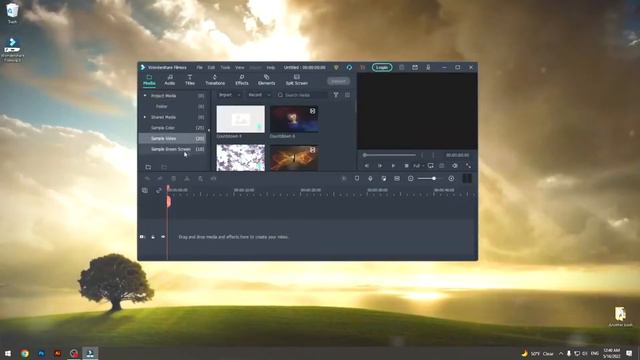
Task: Click the crop icon in timeline toolbar
Action: coord(200,178)
